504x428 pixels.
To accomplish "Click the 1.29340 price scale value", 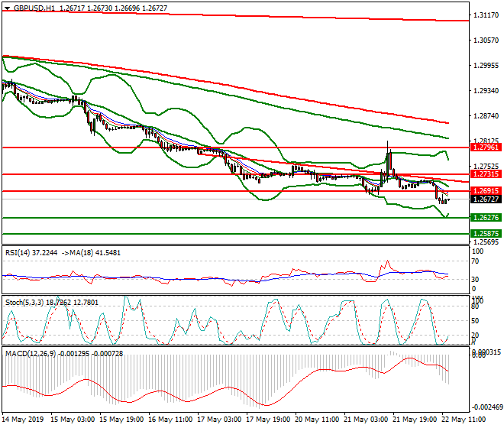I will [x=486, y=91].
